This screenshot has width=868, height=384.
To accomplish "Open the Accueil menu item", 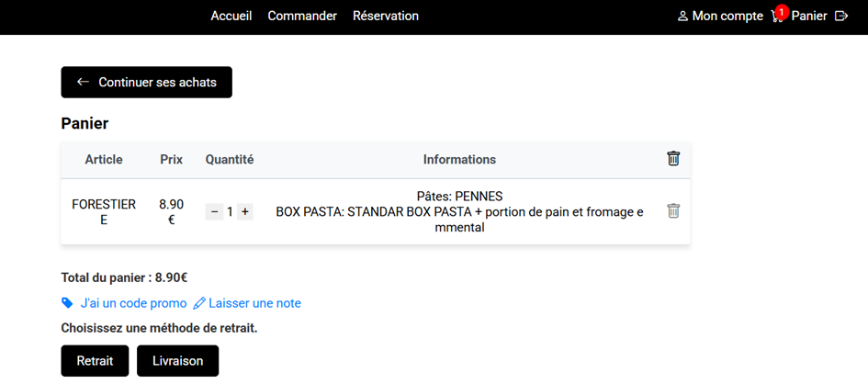I will 231,16.
